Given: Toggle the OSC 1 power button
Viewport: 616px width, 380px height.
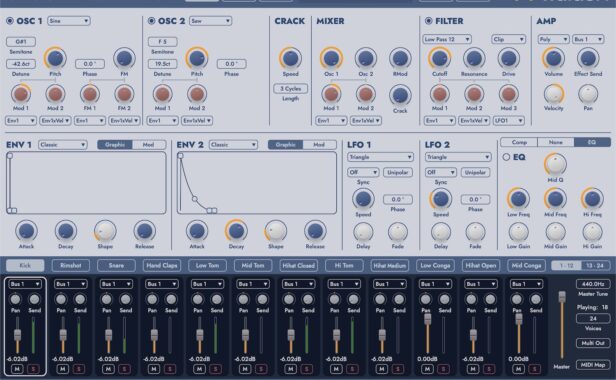Looking at the screenshot, I should [x=10, y=21].
